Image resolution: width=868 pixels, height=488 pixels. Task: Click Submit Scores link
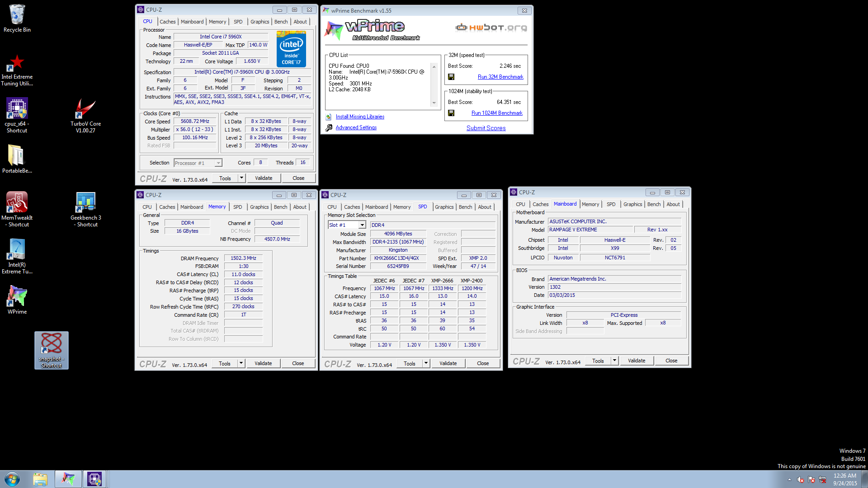[x=486, y=128]
